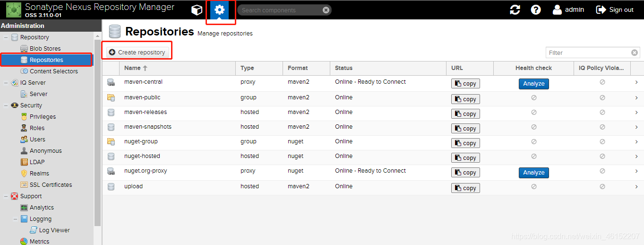Open SSL Certificates in sidebar
The width and height of the screenshot is (644, 245).
(51, 184)
